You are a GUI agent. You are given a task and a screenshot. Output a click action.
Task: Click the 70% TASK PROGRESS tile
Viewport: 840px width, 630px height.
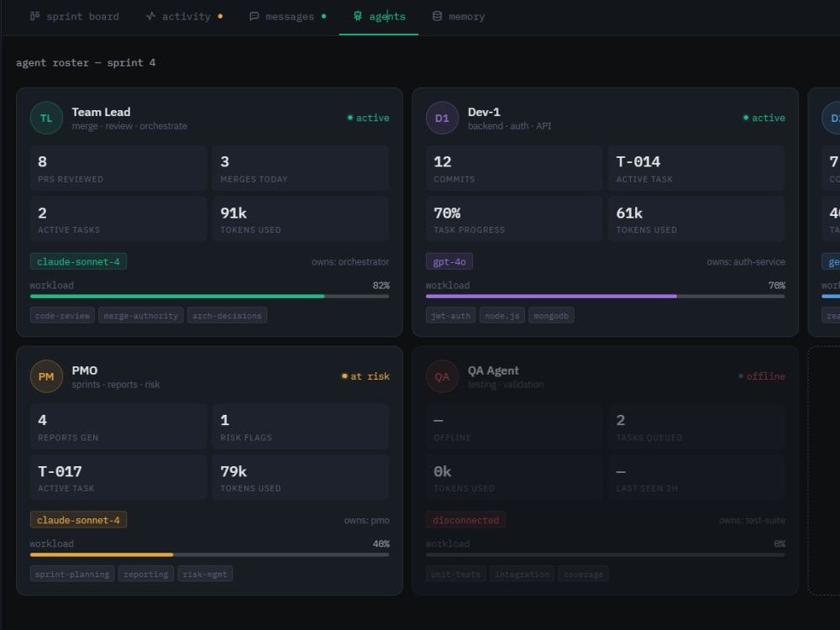pos(514,218)
